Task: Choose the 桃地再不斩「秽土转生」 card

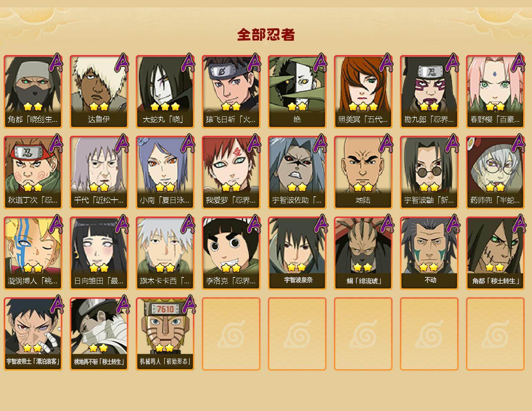Action: [99, 334]
